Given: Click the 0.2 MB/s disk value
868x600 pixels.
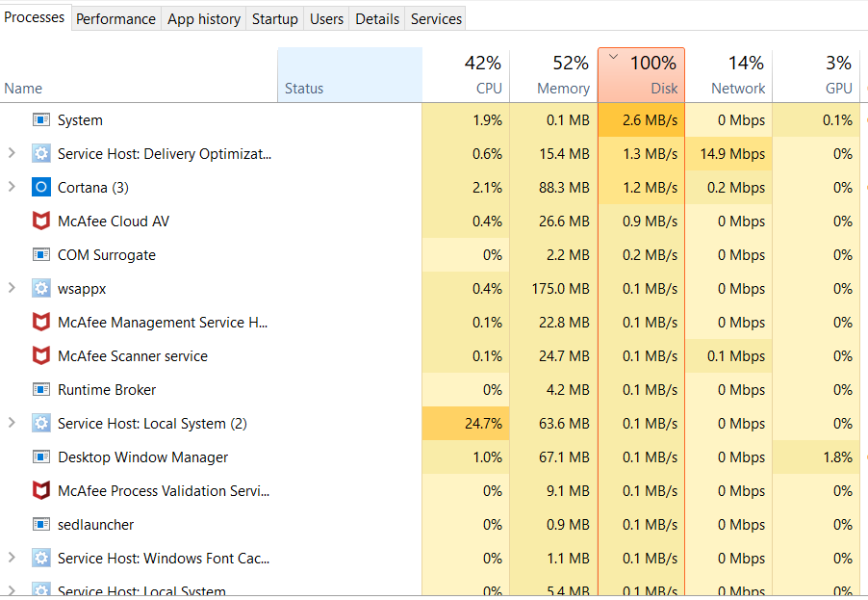Looking at the screenshot, I should [642, 255].
